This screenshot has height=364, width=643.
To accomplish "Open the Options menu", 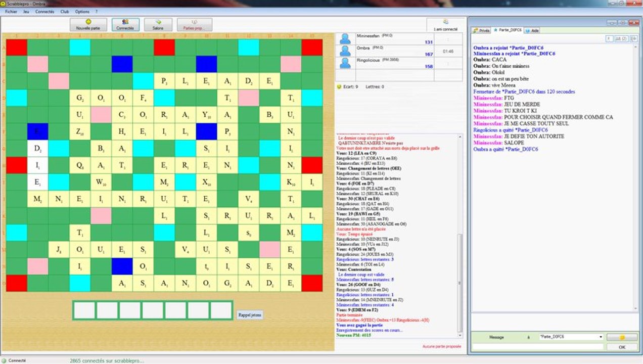I will (x=82, y=11).
